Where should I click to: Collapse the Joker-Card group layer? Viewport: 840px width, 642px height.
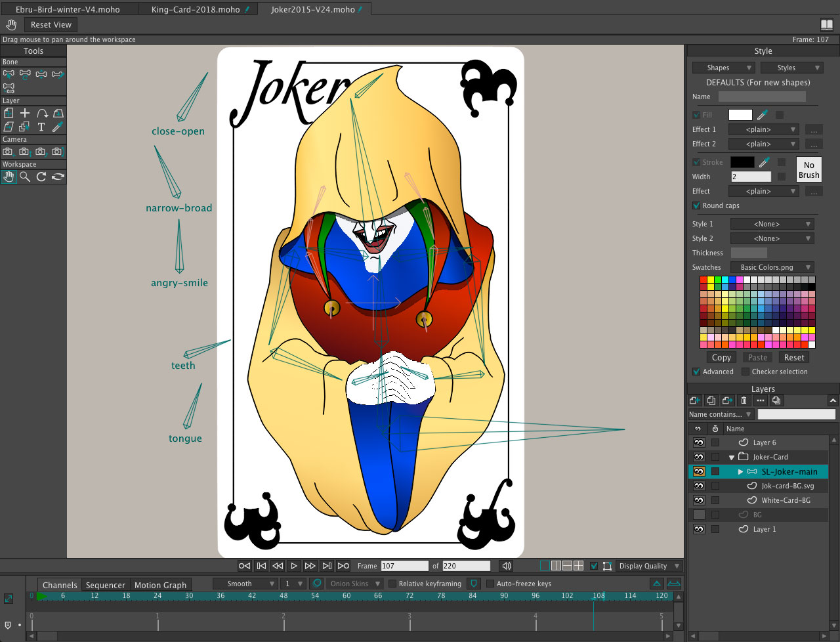point(732,458)
